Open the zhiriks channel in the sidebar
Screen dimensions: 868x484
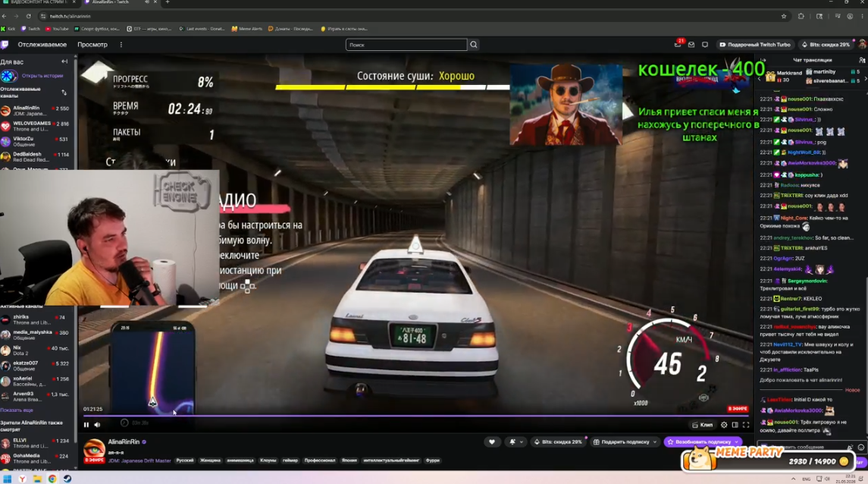pos(36,319)
